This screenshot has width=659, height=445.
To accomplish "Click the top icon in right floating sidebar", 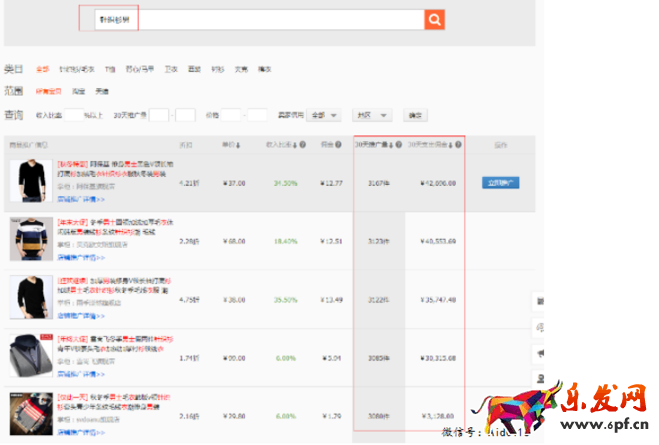I will tap(539, 300).
